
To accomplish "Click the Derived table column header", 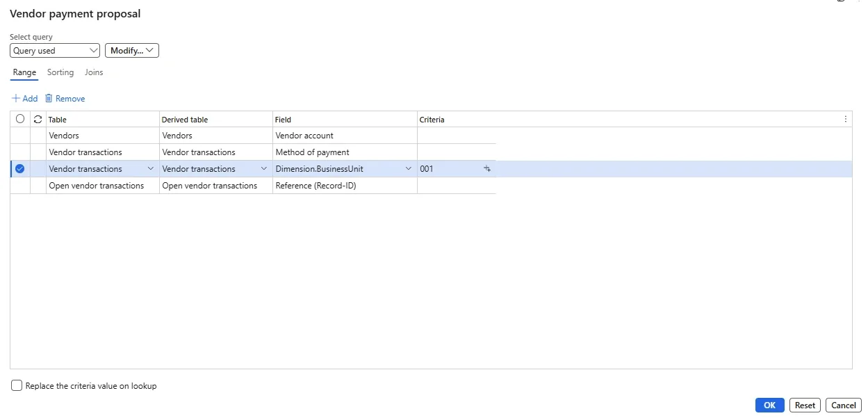I will click(215, 120).
